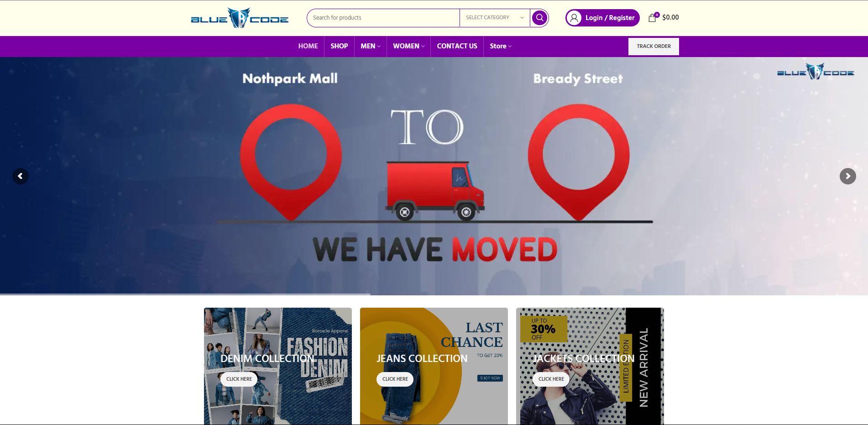Open the shopping bag cart icon
The height and width of the screenshot is (425, 868).
[x=653, y=18]
